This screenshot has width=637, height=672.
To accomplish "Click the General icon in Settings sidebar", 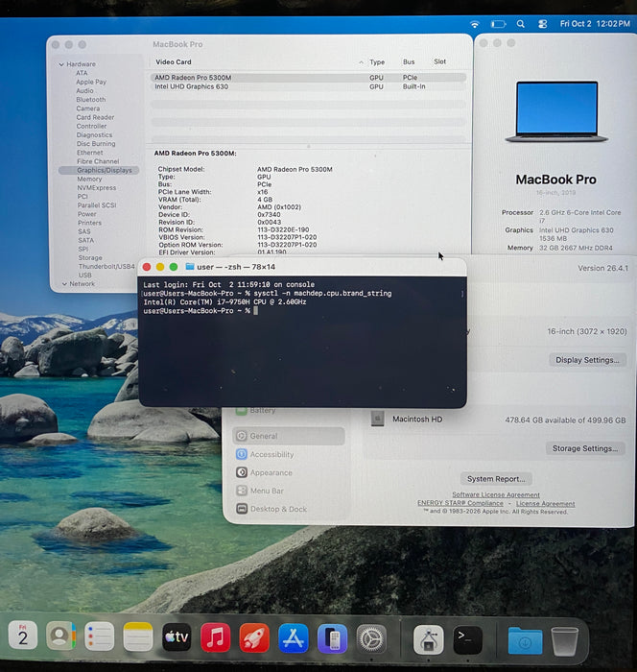I will [242, 436].
